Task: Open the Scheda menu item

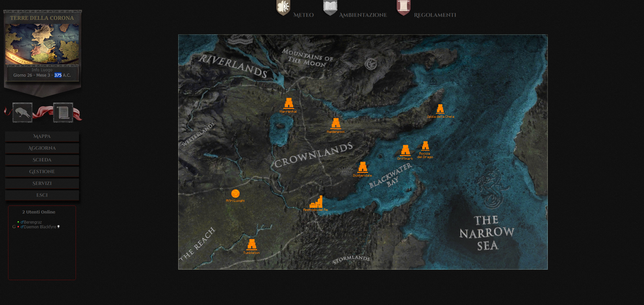Action: (42, 160)
